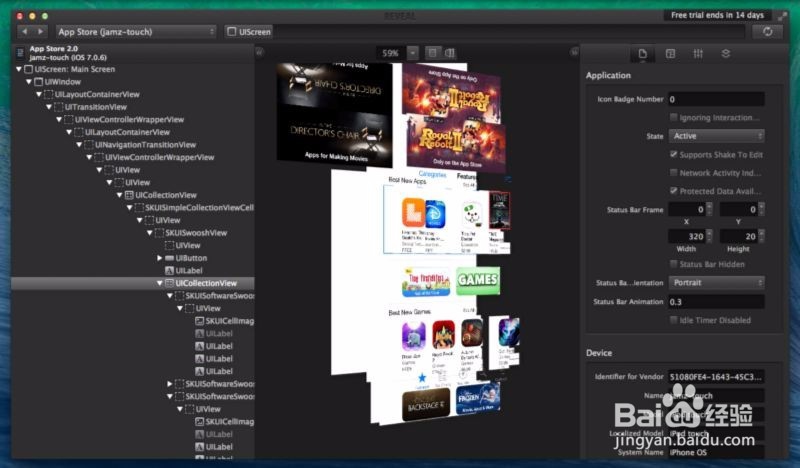Screen dimensions: 800x468
Task: Toggle Supports Shake To Edit checkbox
Action: [673, 154]
